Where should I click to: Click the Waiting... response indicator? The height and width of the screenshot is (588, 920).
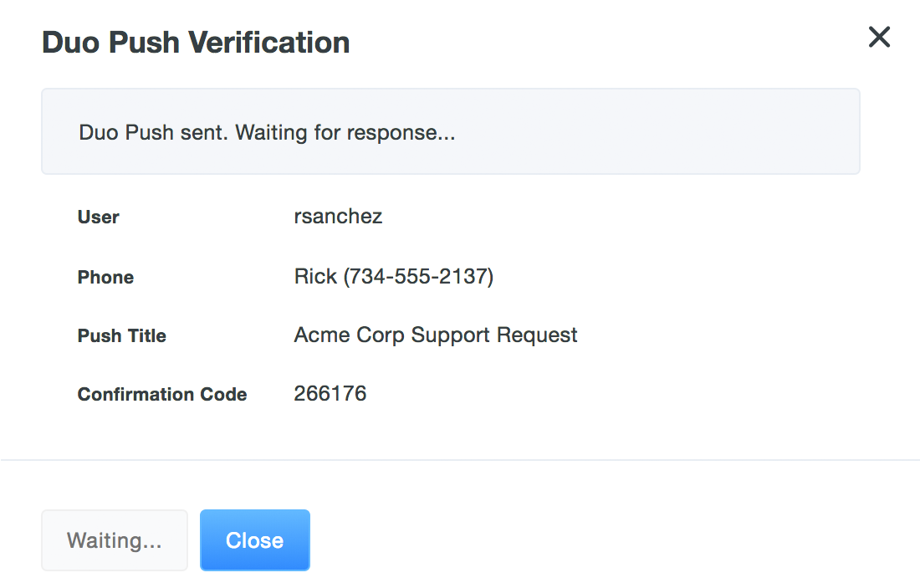(x=114, y=539)
